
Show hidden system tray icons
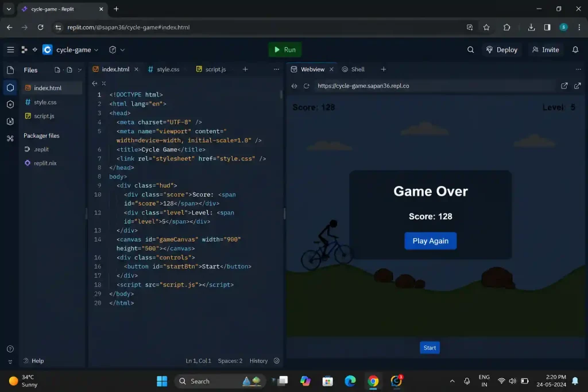(452, 381)
